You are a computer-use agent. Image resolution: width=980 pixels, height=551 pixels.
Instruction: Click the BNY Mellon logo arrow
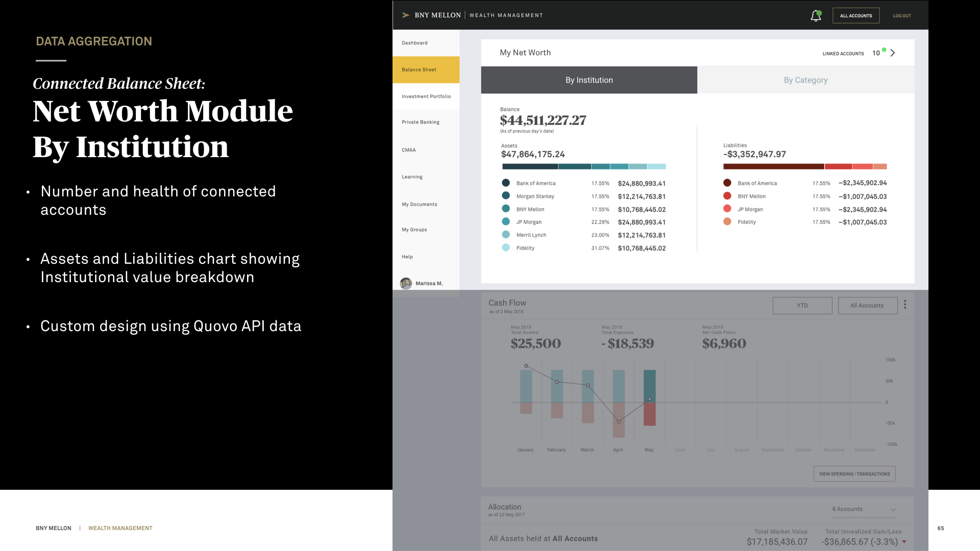(x=406, y=15)
